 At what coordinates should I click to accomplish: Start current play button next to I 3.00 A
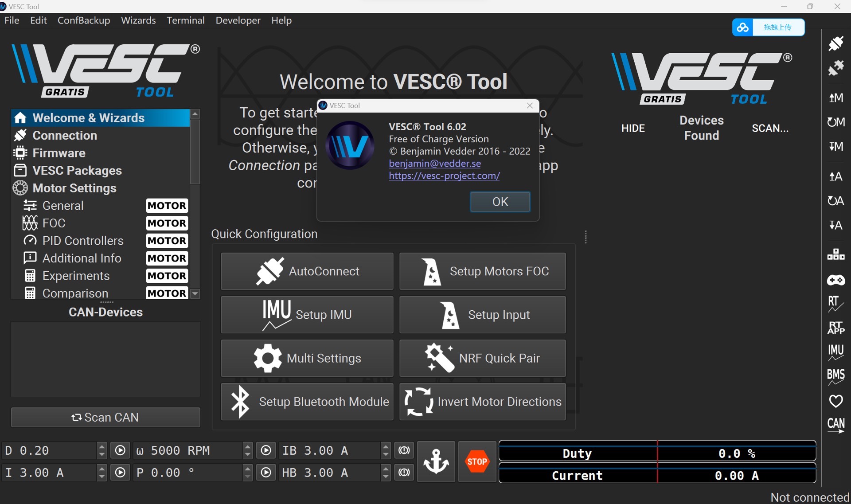[120, 473]
